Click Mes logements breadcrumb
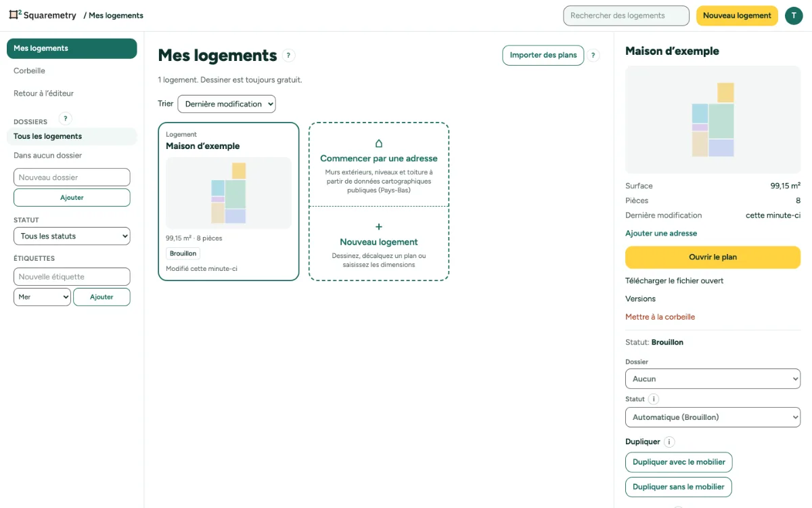This screenshot has height=508, width=812. tap(116, 16)
